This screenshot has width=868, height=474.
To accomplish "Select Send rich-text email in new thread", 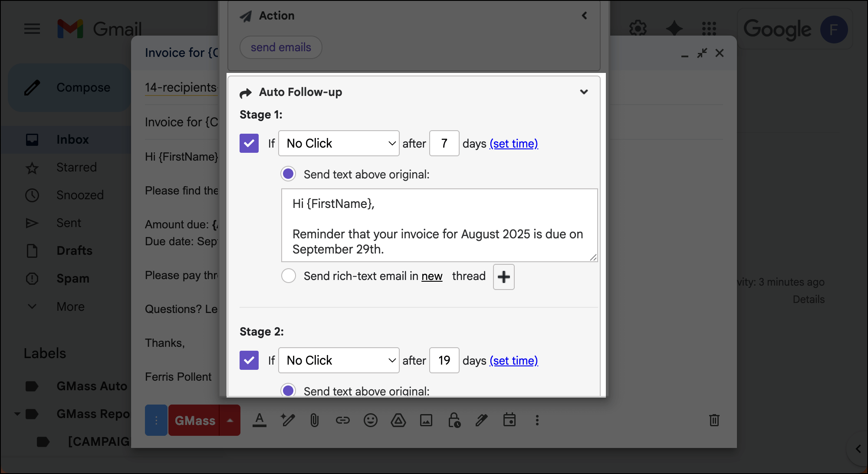I will 289,276.
